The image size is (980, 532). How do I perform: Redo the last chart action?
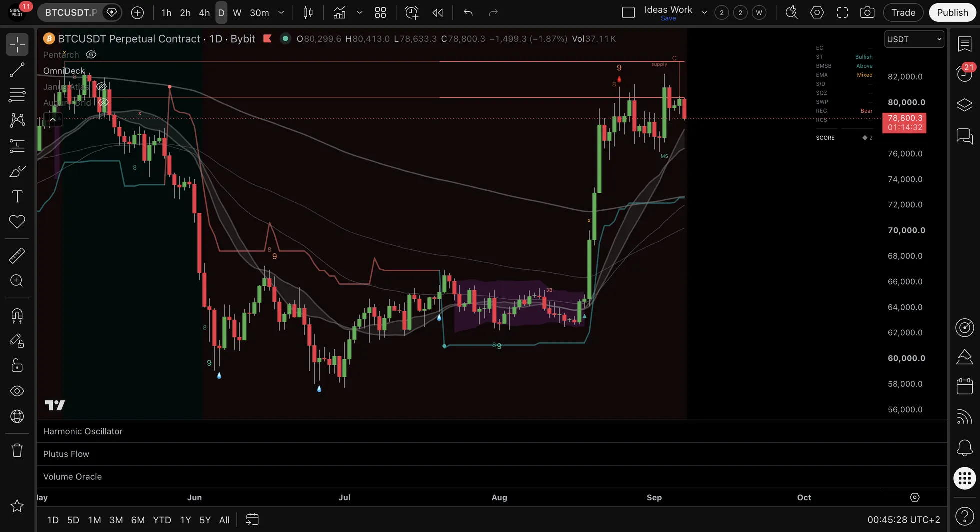tap(493, 13)
